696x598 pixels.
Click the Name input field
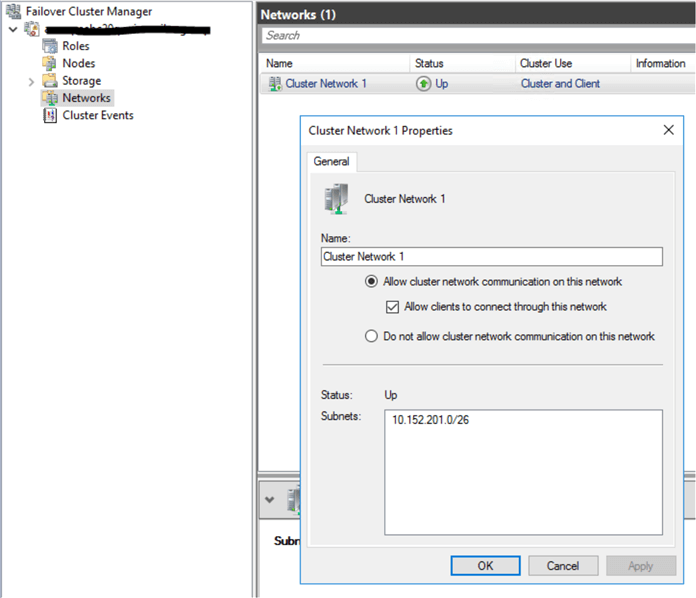click(492, 257)
